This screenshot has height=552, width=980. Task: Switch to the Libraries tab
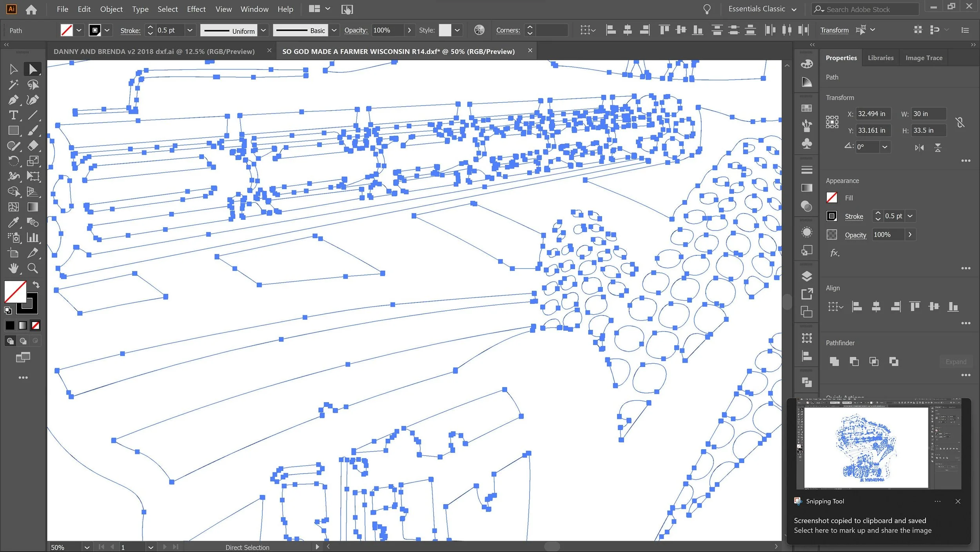880,58
